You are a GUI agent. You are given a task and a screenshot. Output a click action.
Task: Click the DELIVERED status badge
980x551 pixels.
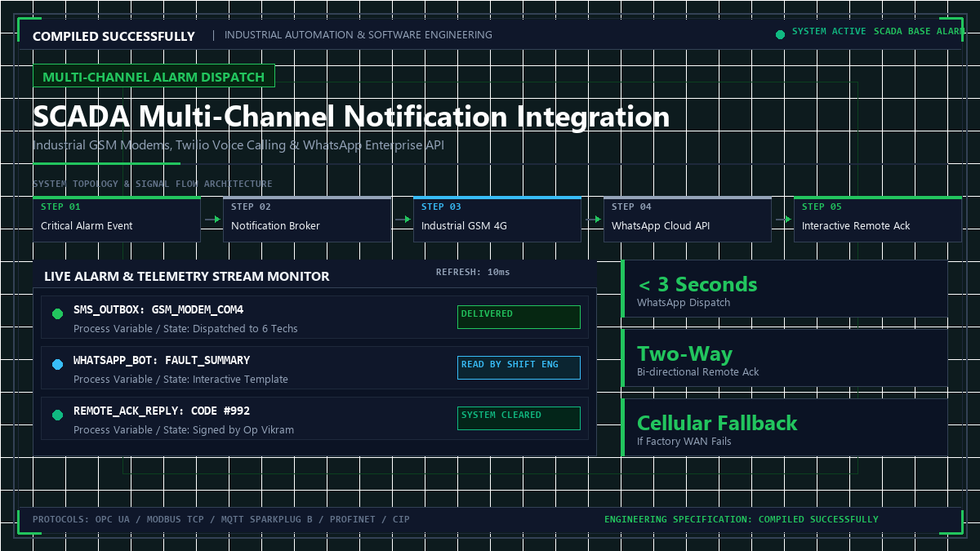click(519, 317)
